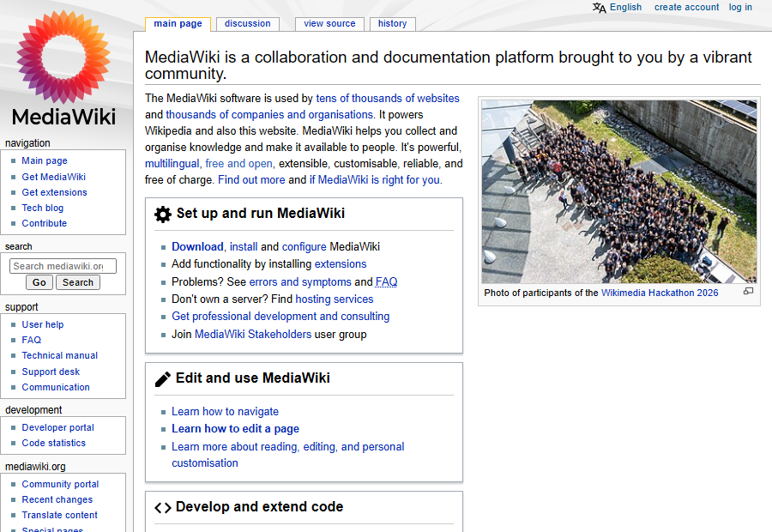
Task: Open the view source tab
Action: click(x=329, y=24)
